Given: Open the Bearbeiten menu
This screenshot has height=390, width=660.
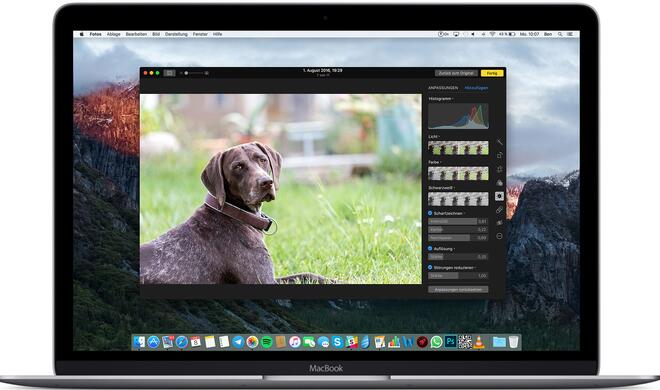Looking at the screenshot, I should [136, 34].
